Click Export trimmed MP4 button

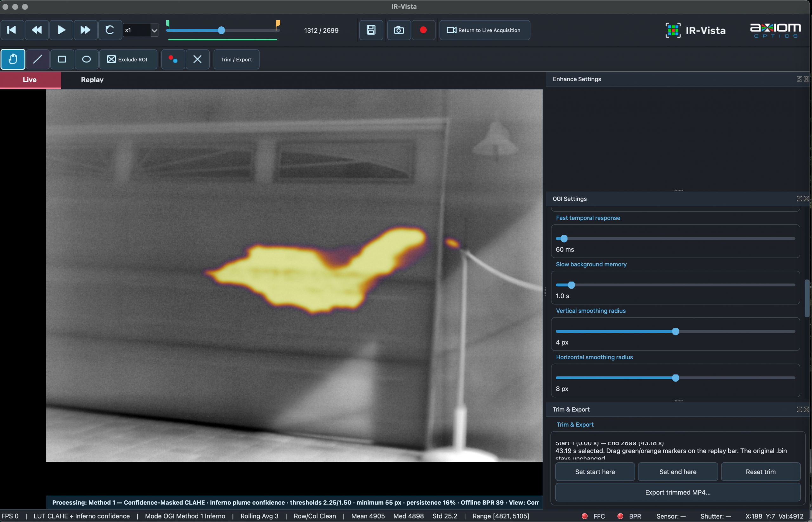[x=678, y=492]
